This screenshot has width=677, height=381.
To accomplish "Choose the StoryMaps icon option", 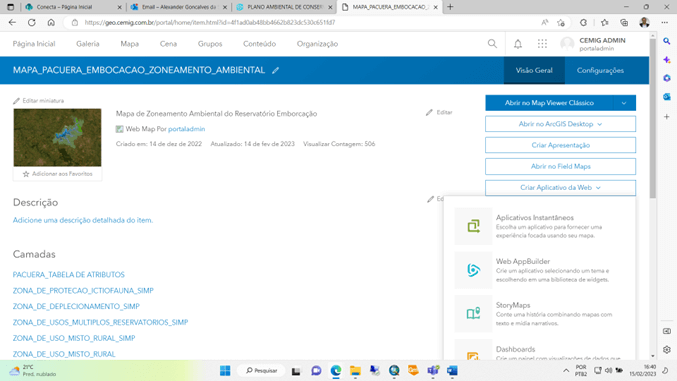I will pos(473,314).
